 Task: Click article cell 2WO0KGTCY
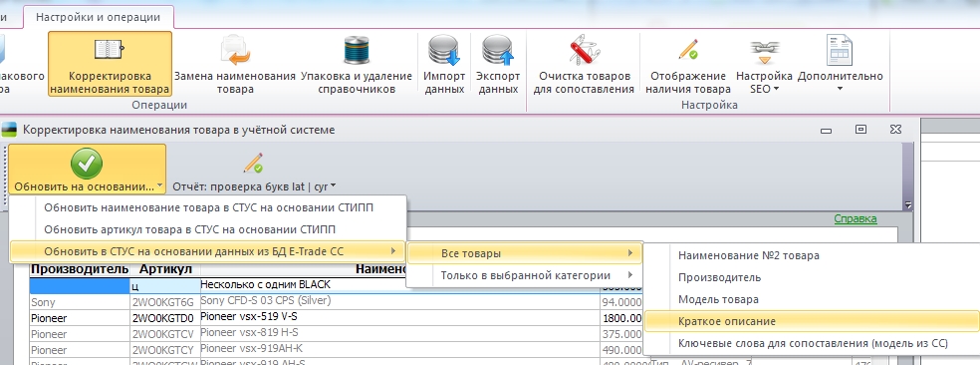coord(165,350)
